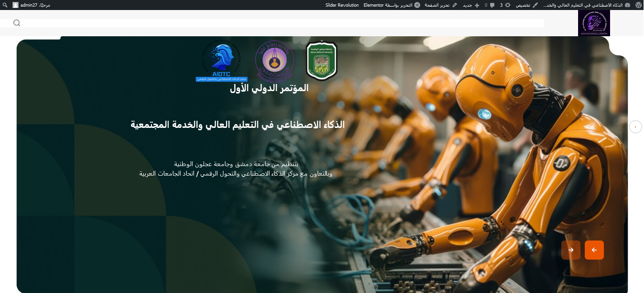Open the Slider Revolution menu
Screen dimensions: 644x293
tap(342, 5)
